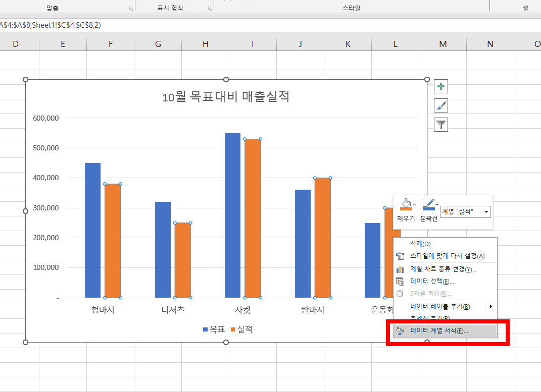Click into the formula bar text
Screen dimensions: 541x392
click(x=51, y=25)
